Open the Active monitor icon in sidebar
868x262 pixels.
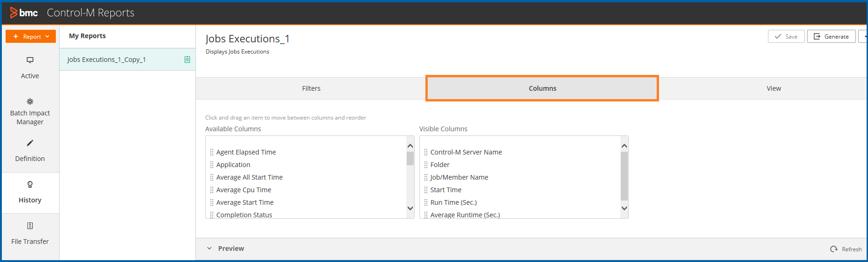click(x=30, y=60)
